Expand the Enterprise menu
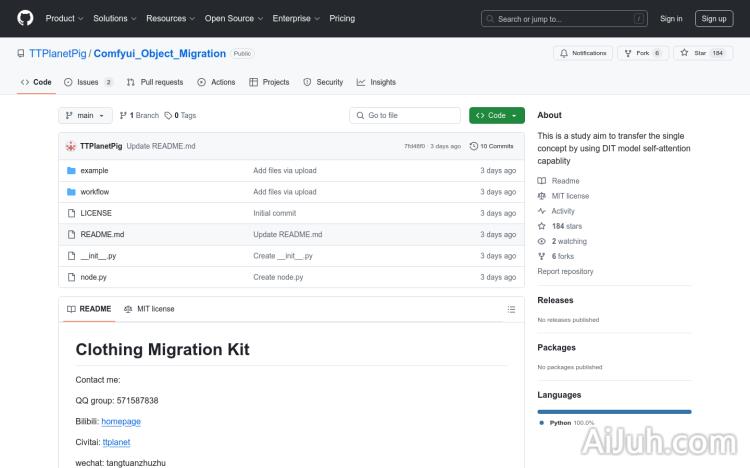Screen dimensions: 750x468 pos(296,18)
